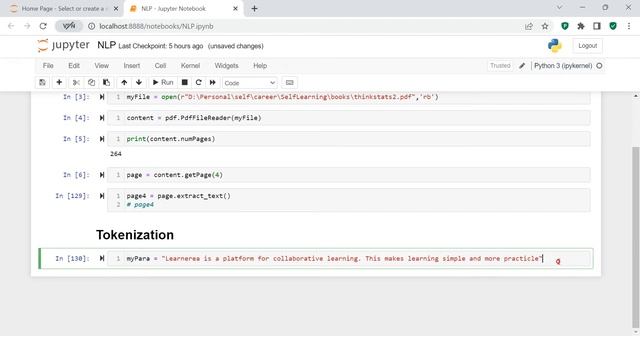Open the Widgets menu

pyautogui.click(x=227, y=66)
